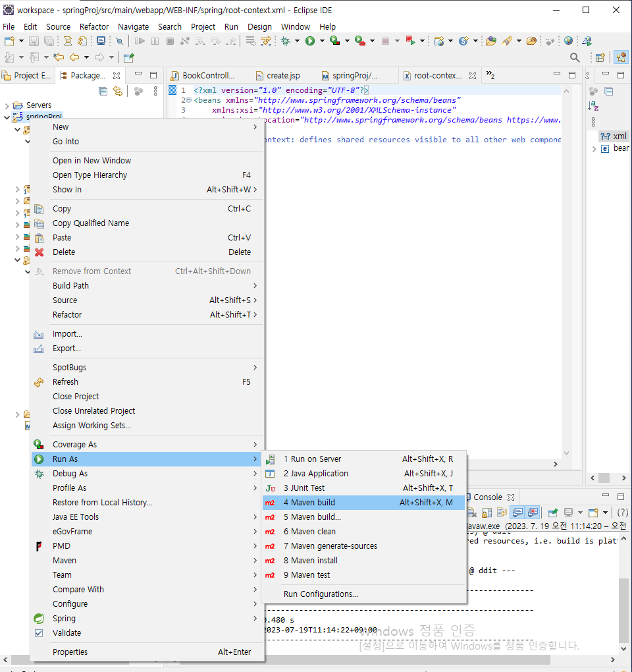Viewport: 632px width, 672px height.
Task: Toggle Show Console on standard error
Action: pyautogui.click(x=533, y=513)
